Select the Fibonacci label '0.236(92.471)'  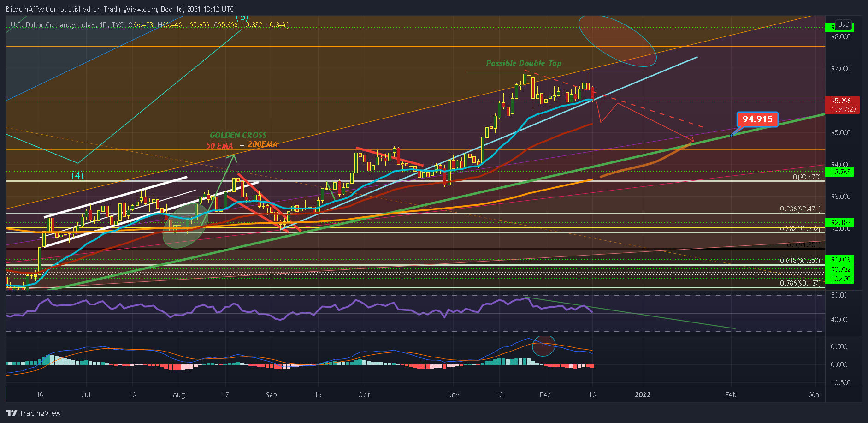[800, 209]
